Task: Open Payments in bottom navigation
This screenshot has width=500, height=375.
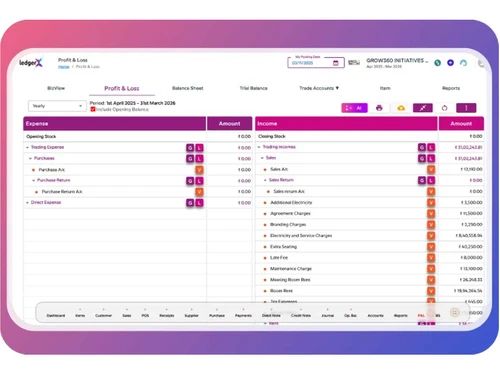Action: click(x=243, y=315)
